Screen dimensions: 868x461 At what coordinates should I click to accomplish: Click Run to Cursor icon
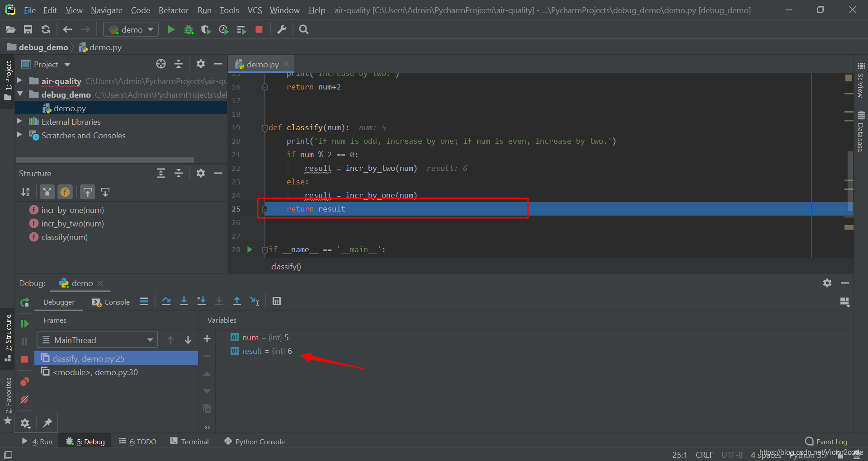pyautogui.click(x=255, y=301)
